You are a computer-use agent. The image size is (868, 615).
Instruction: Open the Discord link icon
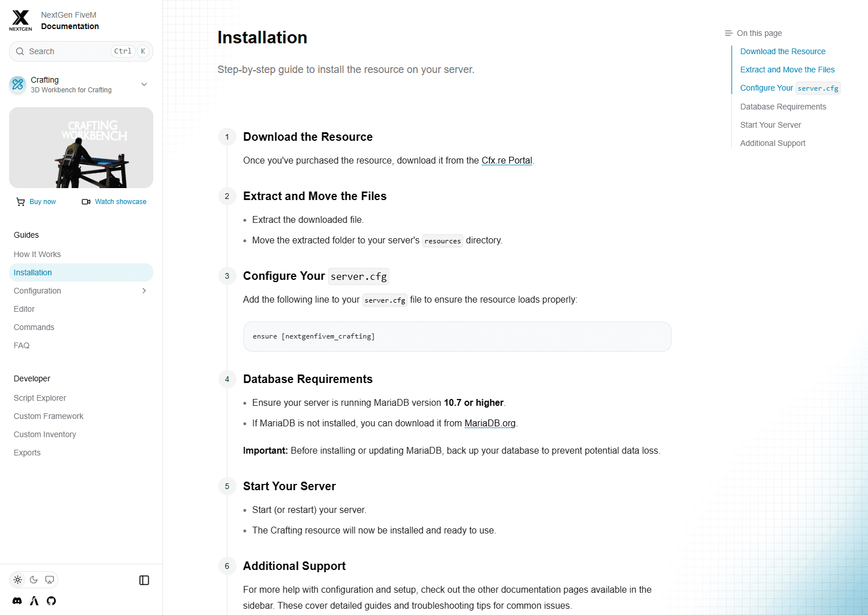coord(17,601)
